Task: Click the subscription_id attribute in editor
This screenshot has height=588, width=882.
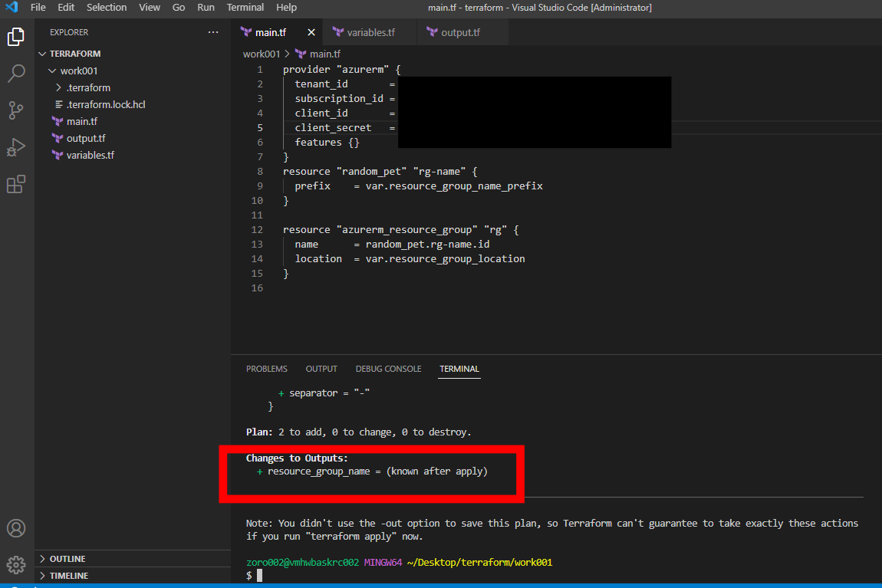Action: pyautogui.click(x=339, y=99)
